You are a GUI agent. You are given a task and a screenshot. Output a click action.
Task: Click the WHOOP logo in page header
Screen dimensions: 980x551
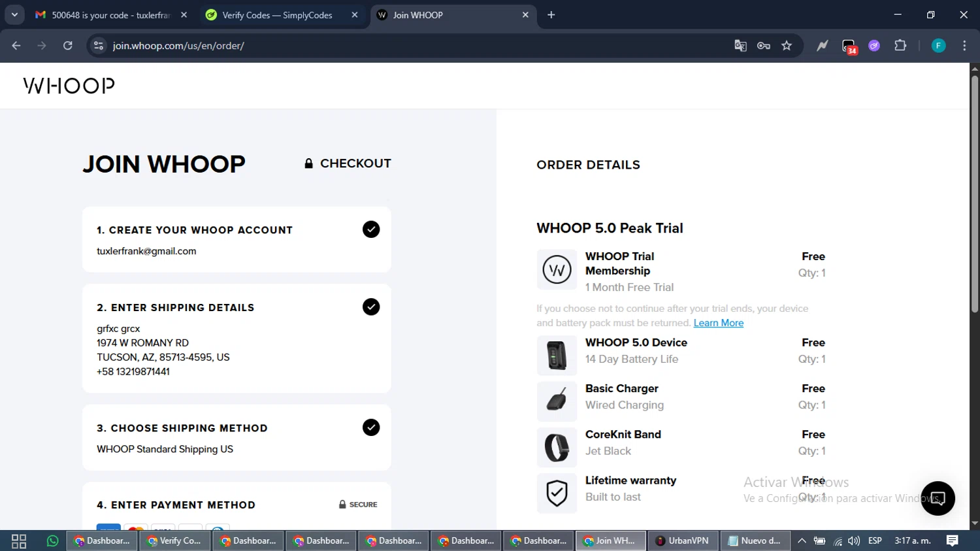[x=69, y=86]
